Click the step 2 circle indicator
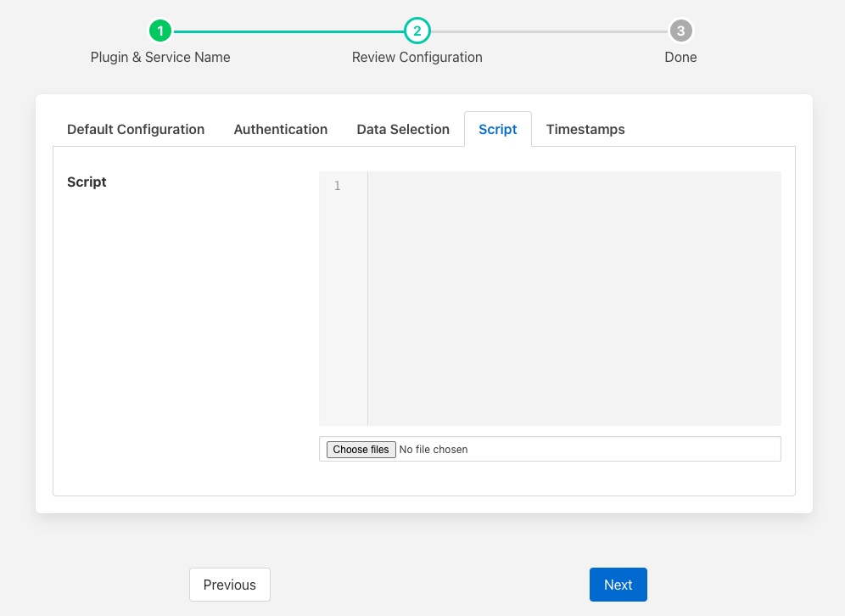845x616 pixels. click(417, 31)
